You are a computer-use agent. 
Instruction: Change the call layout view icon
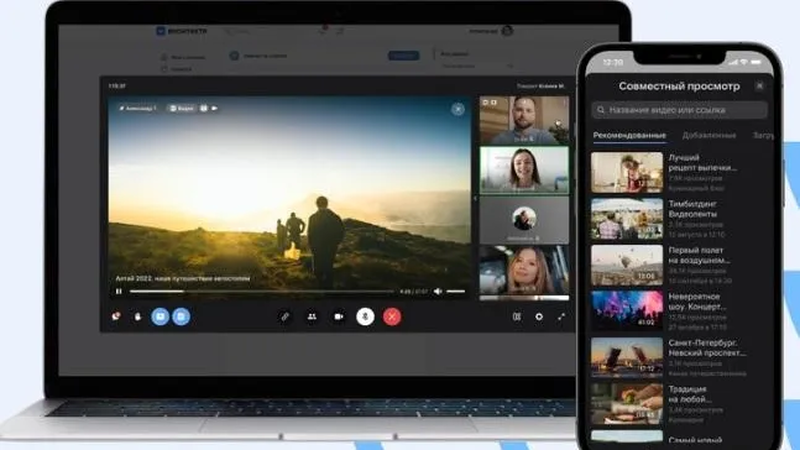point(517,316)
